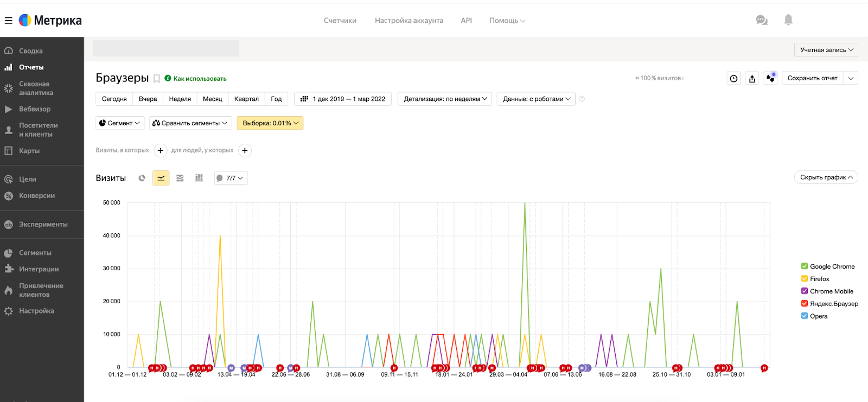Viewport: 868px width, 402px height.
Task: Switch to column chart view
Action: (x=199, y=178)
